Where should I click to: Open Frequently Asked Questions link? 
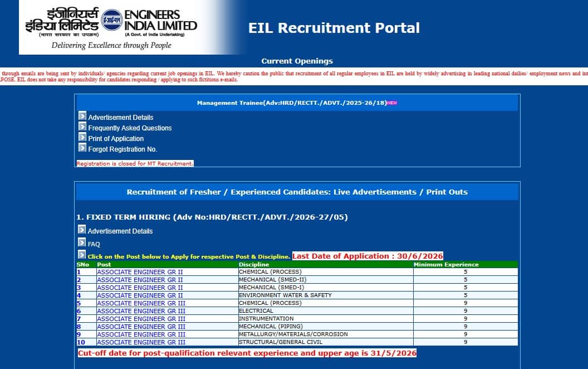(x=130, y=128)
